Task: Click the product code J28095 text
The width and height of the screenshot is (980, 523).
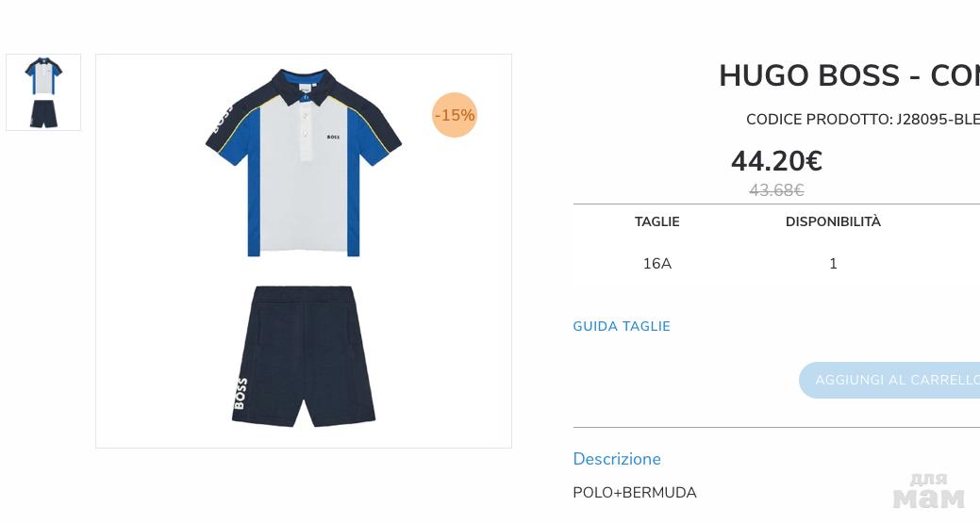Action: 863,119
